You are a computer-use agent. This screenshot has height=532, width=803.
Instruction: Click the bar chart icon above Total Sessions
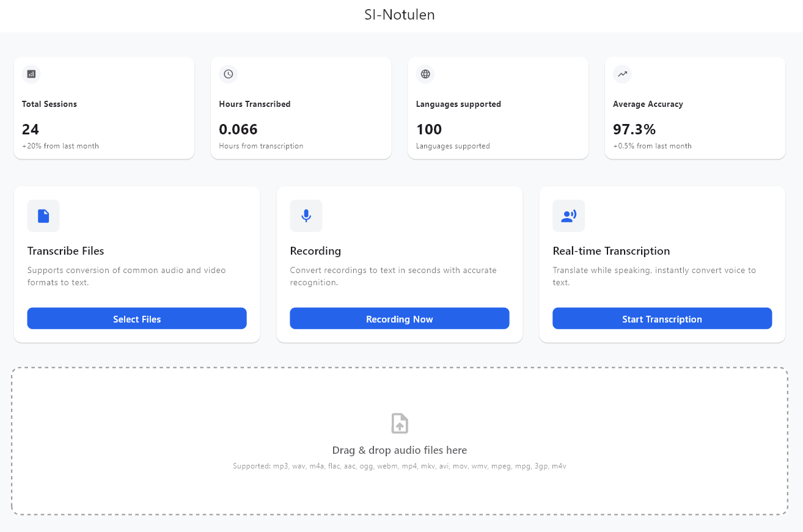point(31,74)
